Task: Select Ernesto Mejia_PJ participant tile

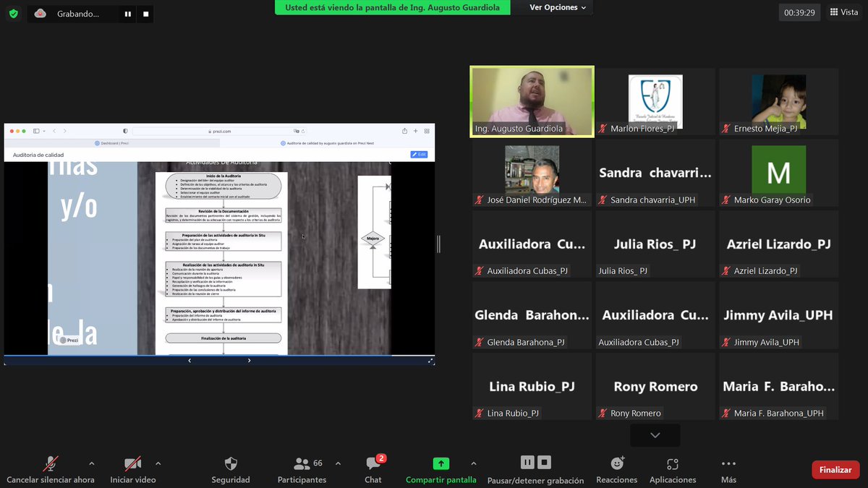Action: coord(778,101)
